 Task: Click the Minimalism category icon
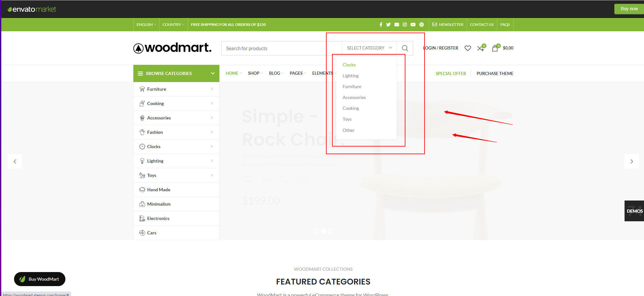click(x=142, y=204)
